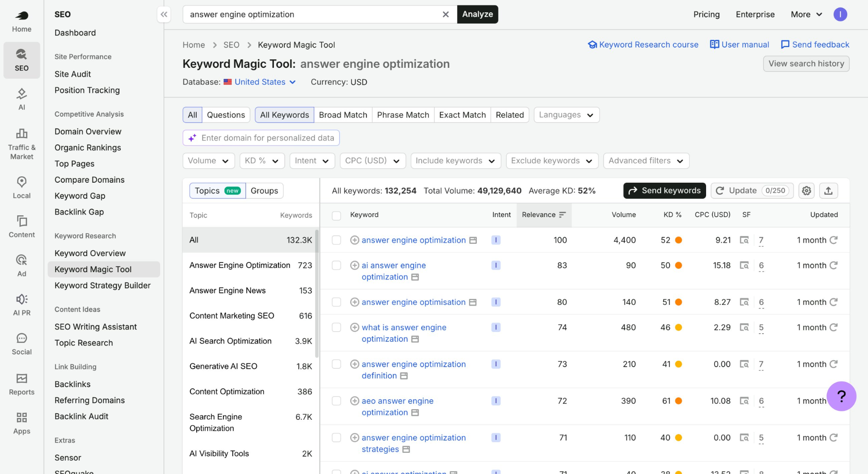
Task: Click View search history button
Action: click(806, 64)
